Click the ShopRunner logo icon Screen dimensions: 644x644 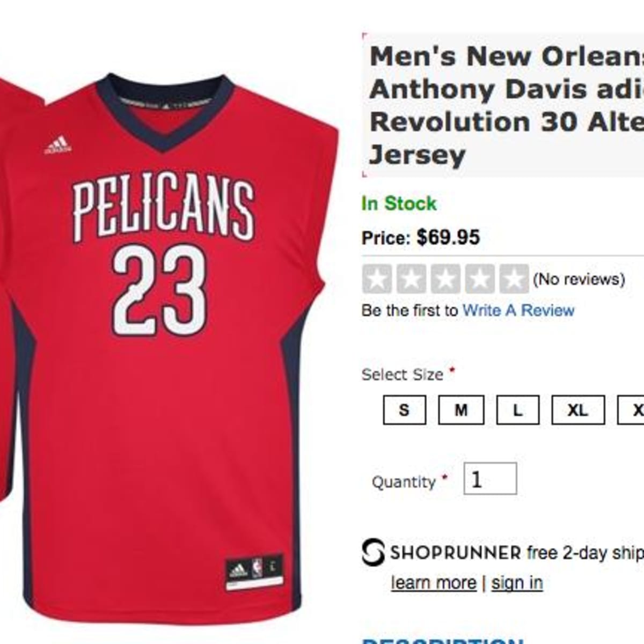pos(373,552)
